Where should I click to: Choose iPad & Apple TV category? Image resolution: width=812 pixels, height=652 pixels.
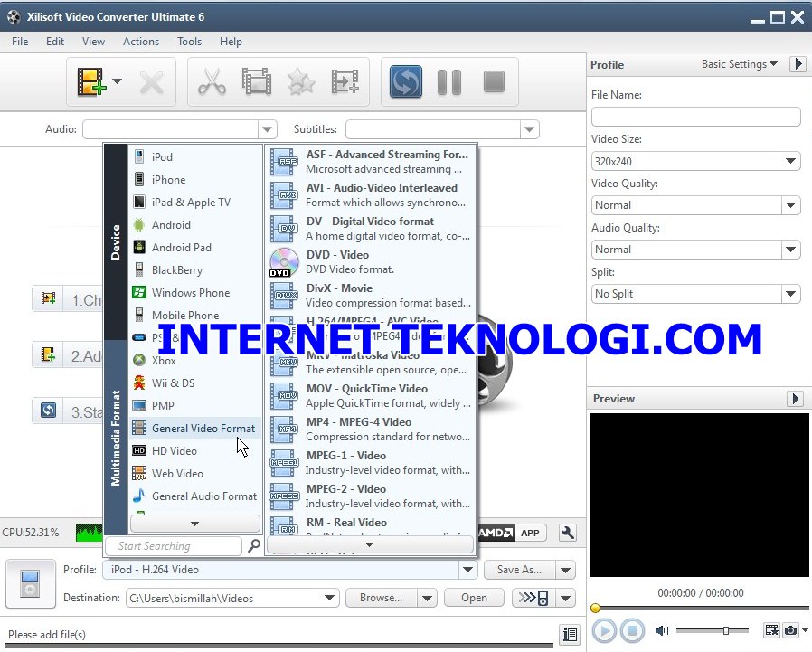194,203
